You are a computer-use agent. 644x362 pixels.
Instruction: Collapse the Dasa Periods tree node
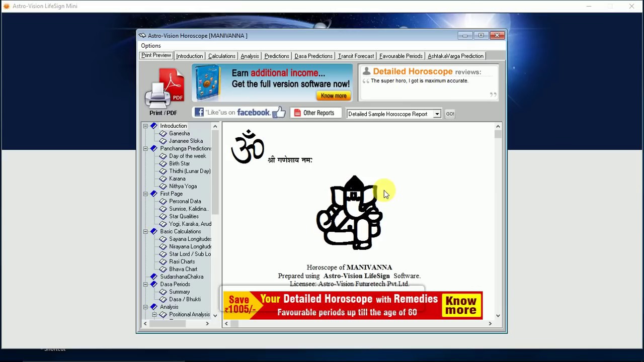click(145, 285)
